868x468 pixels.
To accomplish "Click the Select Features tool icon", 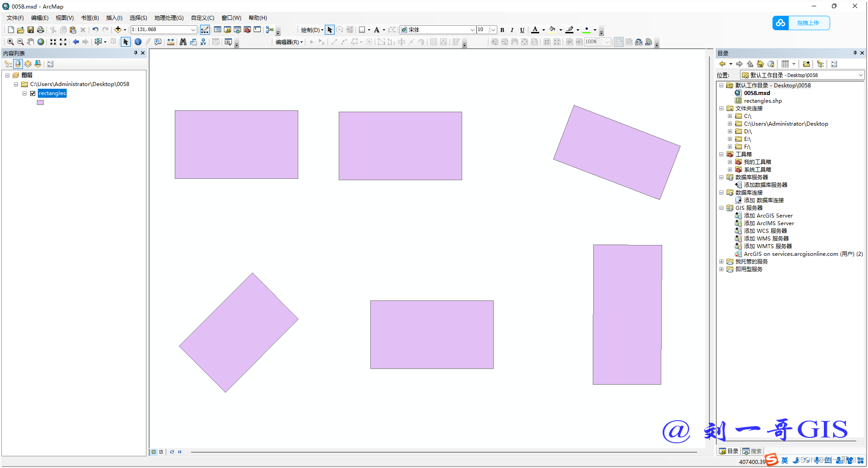I will (98, 42).
